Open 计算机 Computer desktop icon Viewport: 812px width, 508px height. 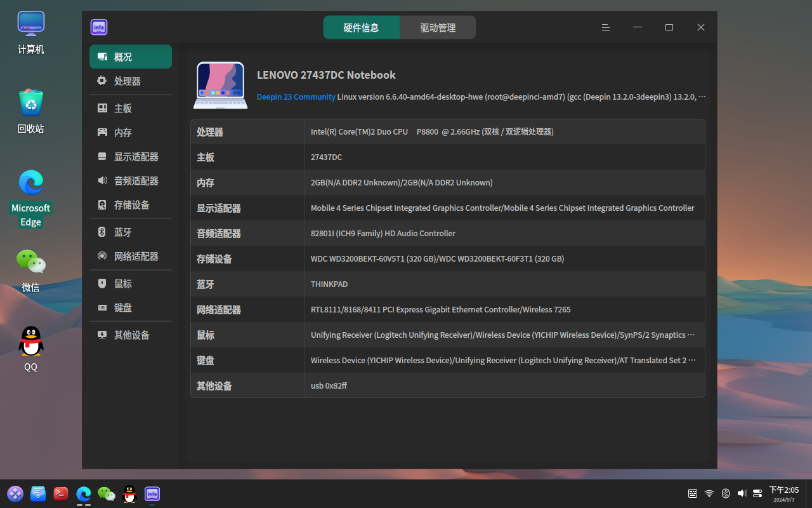(31, 33)
